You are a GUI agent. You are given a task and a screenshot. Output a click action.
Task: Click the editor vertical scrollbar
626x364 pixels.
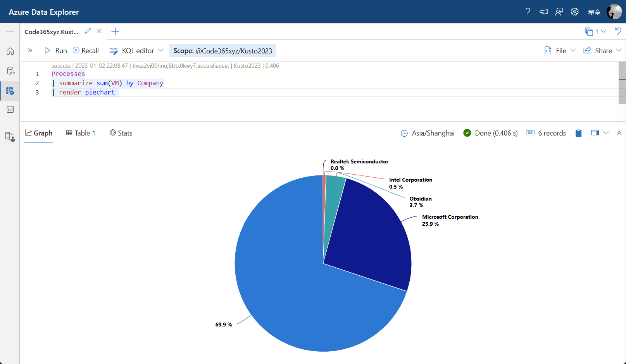tap(622, 82)
